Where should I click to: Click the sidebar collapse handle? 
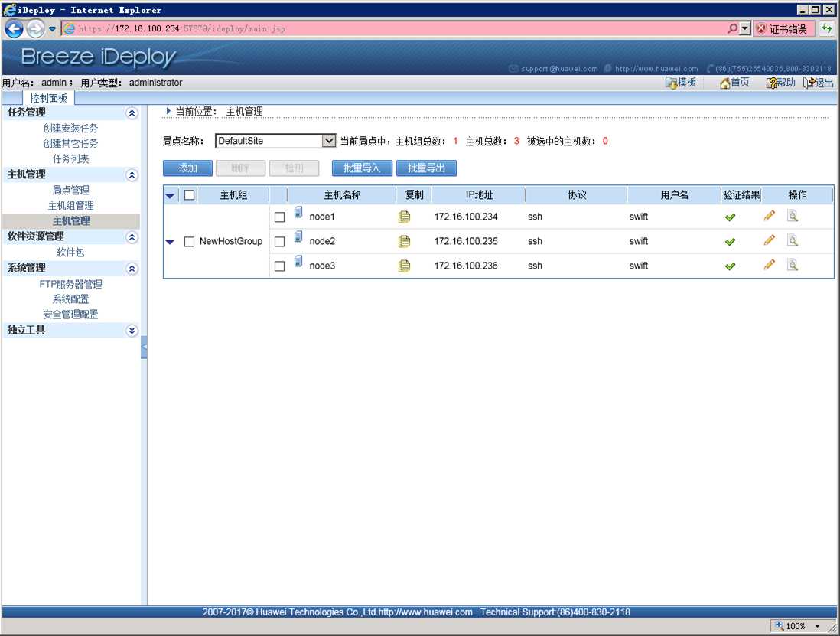click(144, 347)
